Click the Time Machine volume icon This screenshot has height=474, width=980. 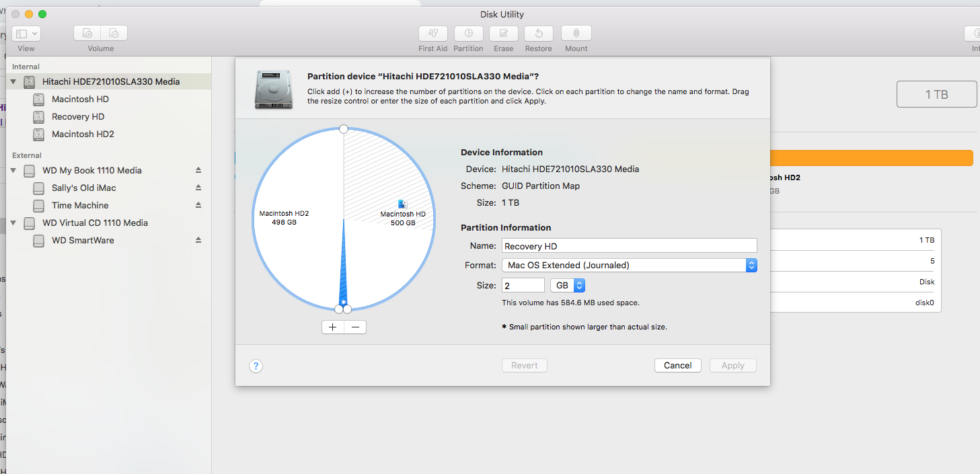point(39,205)
